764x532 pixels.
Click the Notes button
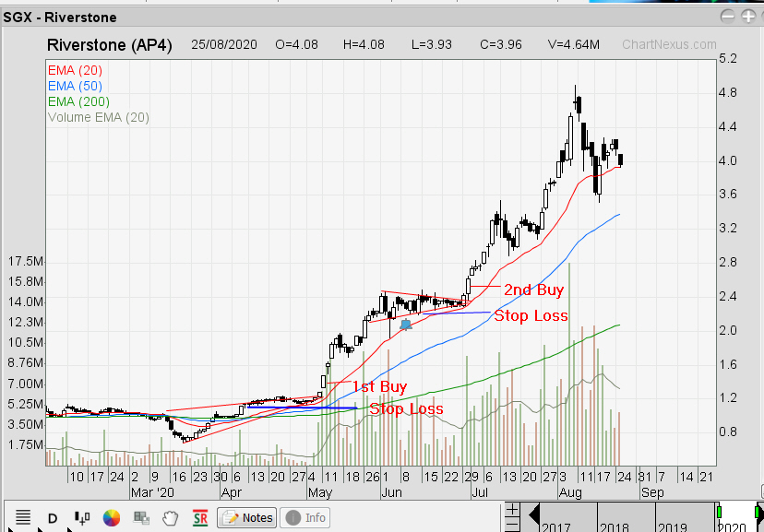[247, 518]
